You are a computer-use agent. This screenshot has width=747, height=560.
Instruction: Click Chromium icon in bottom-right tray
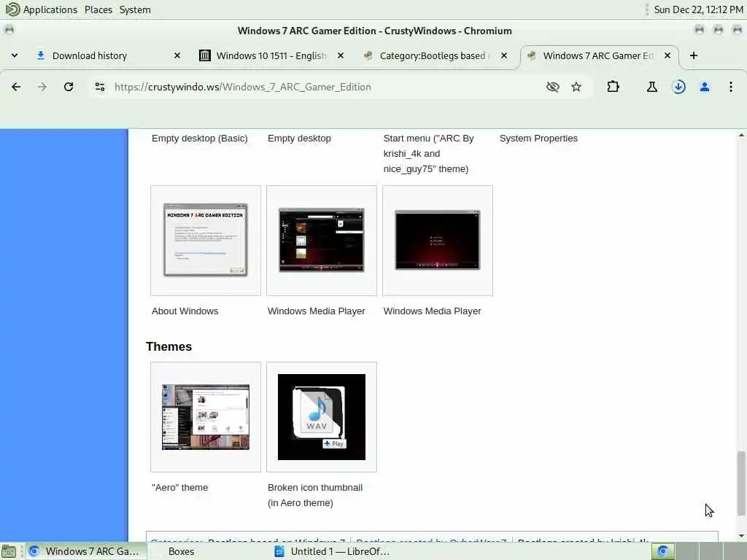(662, 551)
